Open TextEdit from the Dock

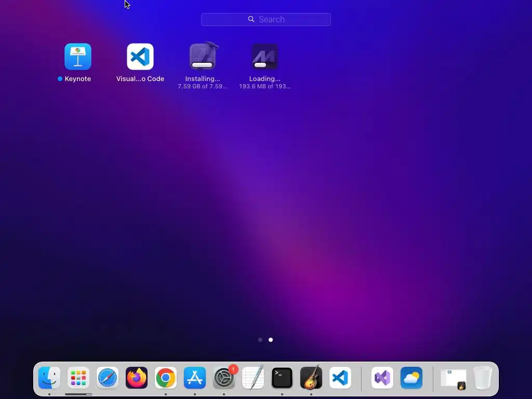(253, 378)
